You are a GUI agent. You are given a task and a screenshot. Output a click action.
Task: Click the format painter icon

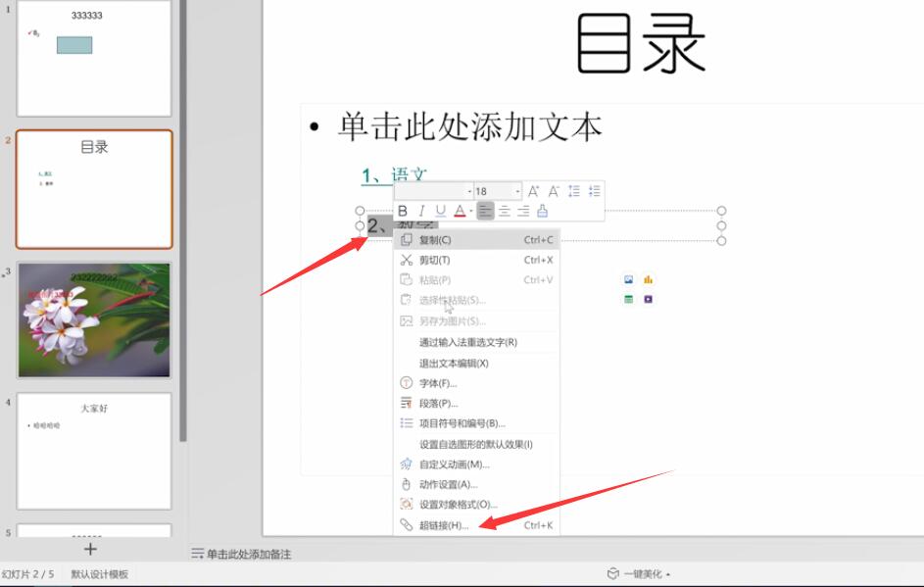[x=543, y=211]
